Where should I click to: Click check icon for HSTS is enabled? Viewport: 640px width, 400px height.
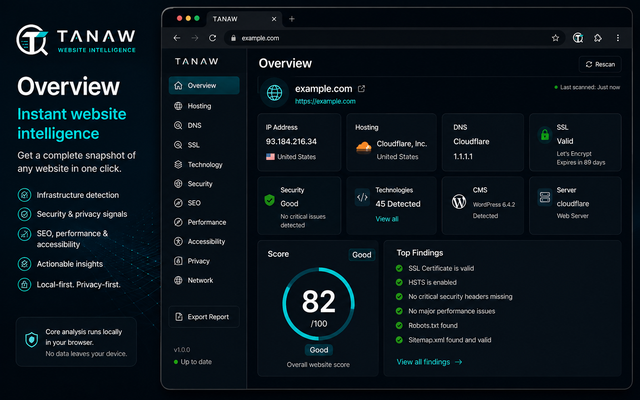[x=399, y=282]
